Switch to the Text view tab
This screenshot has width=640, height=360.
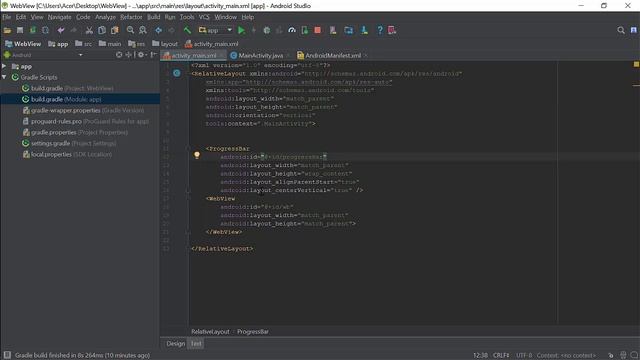[x=196, y=344]
